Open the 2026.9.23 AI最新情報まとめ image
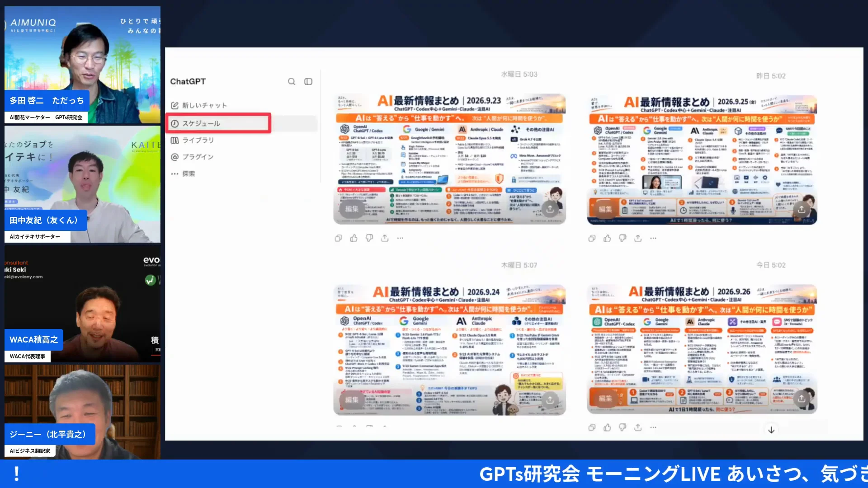 tap(449, 159)
